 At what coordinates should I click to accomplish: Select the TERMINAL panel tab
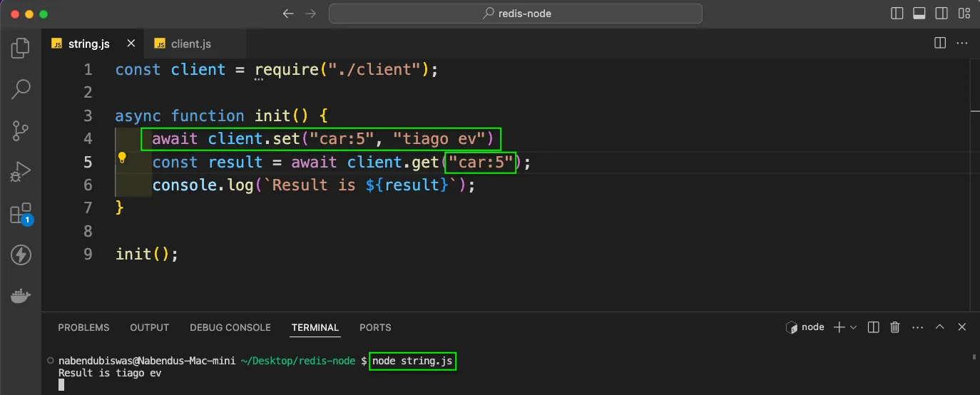[315, 327]
